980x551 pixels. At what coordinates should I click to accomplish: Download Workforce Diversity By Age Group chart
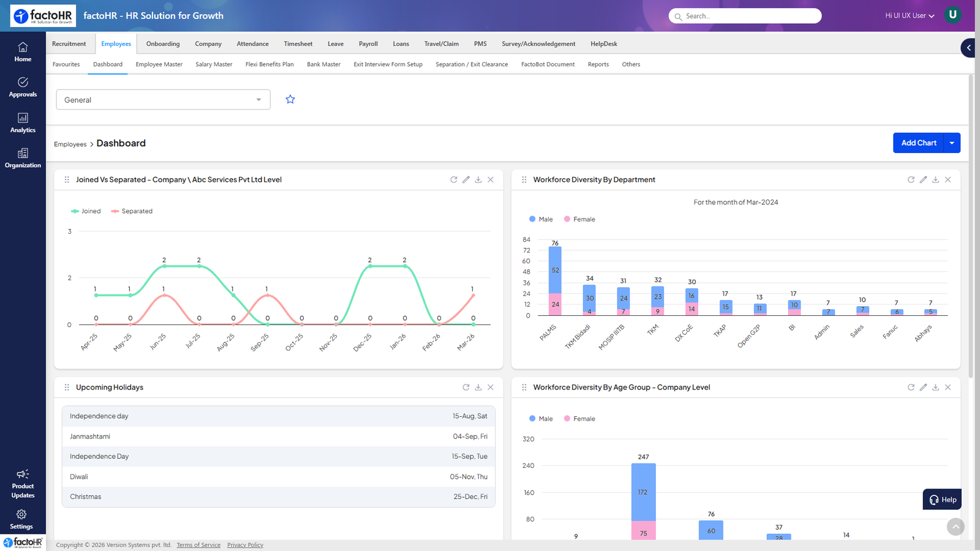coord(935,387)
